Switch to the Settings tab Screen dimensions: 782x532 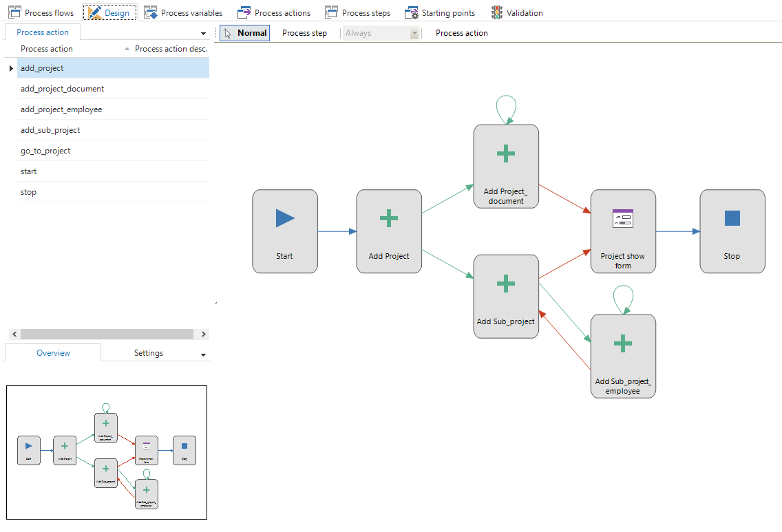(149, 352)
